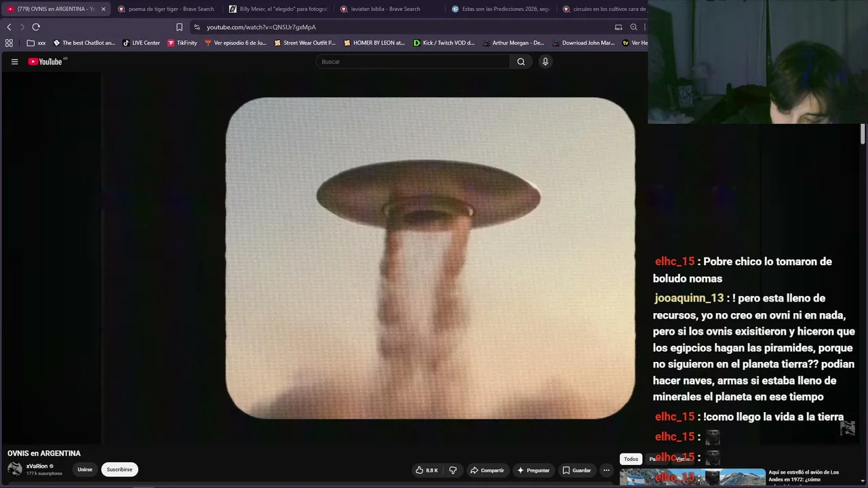Click the Preguntar button
868x488 pixels.
point(533,470)
